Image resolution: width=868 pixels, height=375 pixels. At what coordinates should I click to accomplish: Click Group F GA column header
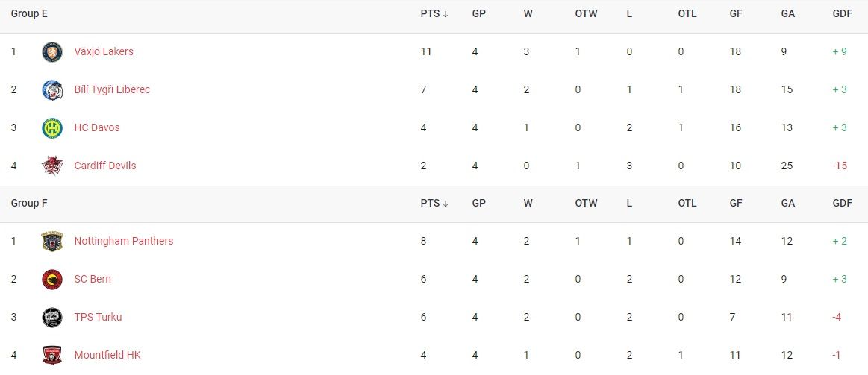click(x=787, y=203)
